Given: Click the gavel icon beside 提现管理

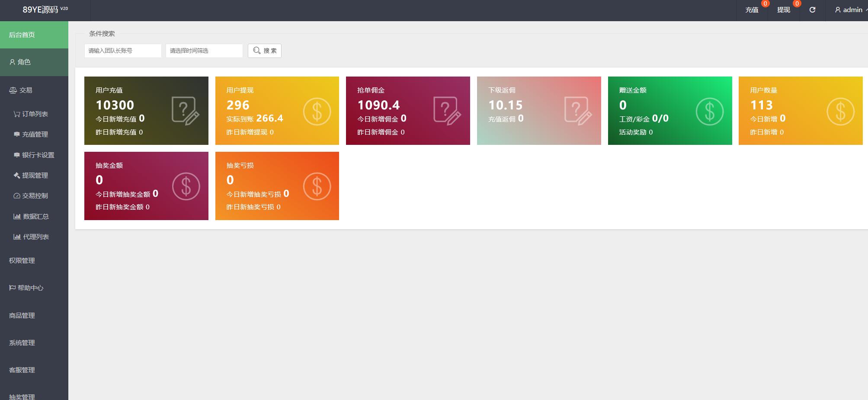Looking at the screenshot, I should point(17,175).
